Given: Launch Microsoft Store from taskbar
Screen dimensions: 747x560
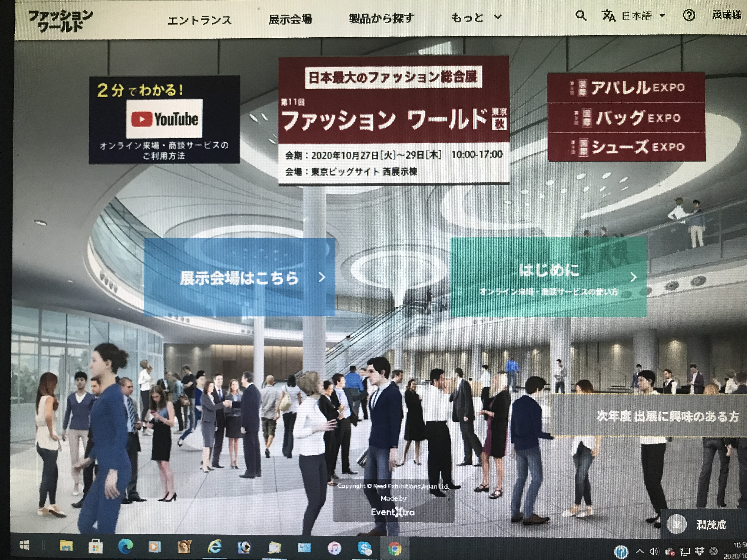Looking at the screenshot, I should (95, 546).
